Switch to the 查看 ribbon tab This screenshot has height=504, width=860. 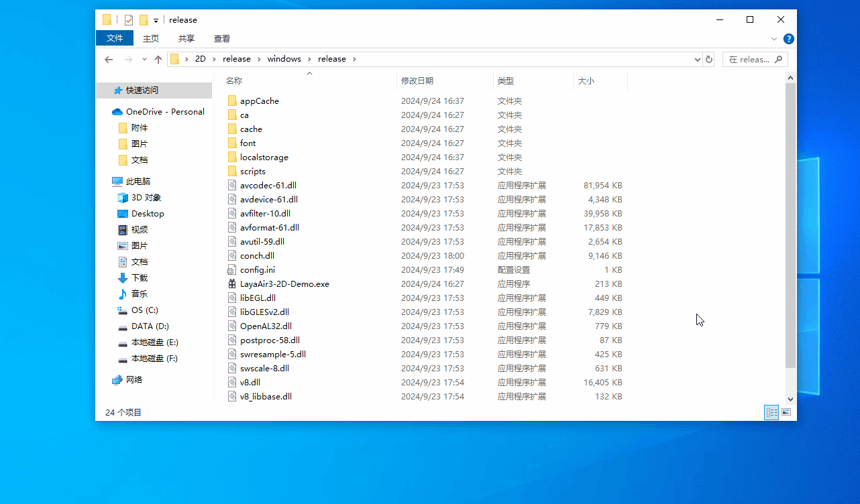222,39
